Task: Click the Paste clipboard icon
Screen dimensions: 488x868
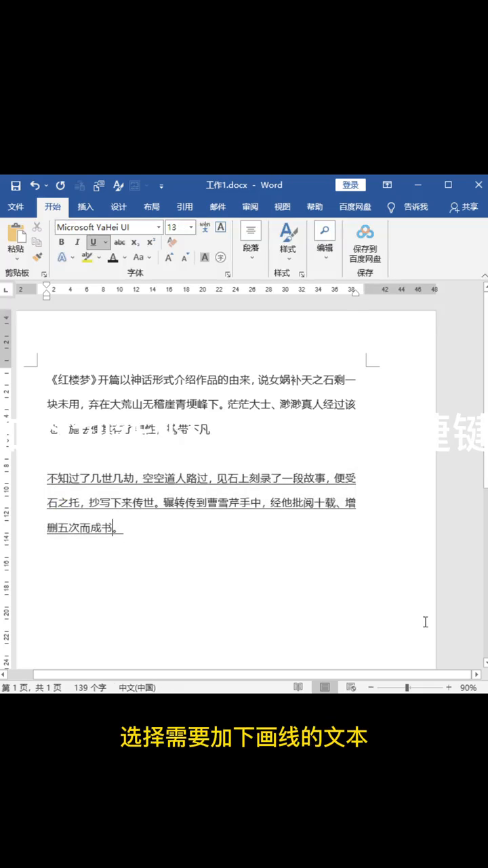Action: (x=16, y=238)
